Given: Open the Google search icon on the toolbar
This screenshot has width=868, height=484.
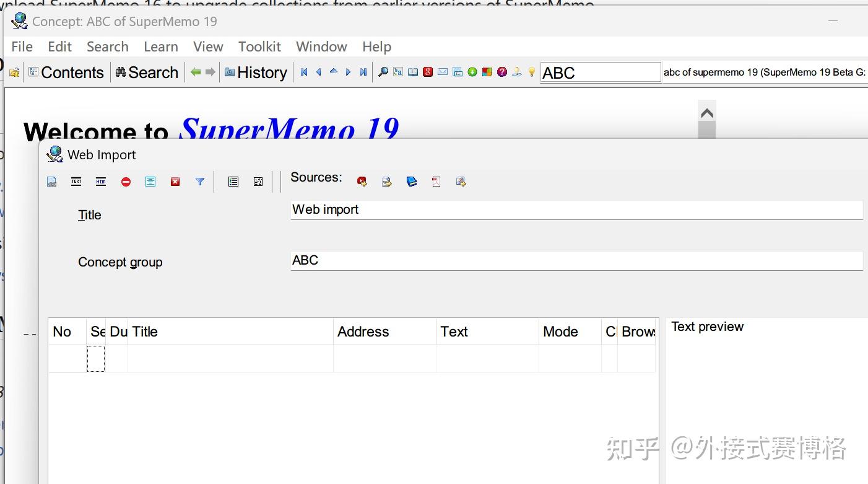Looking at the screenshot, I should click(428, 72).
